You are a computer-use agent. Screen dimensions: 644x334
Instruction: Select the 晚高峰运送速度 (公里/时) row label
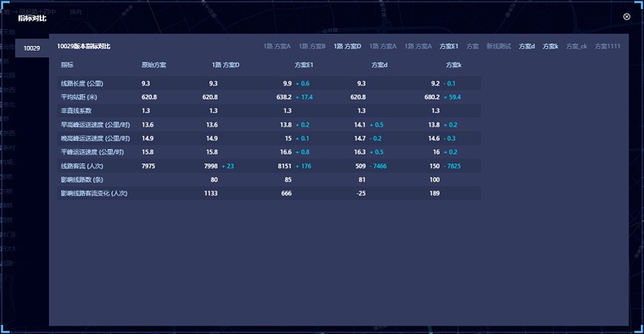coord(95,138)
